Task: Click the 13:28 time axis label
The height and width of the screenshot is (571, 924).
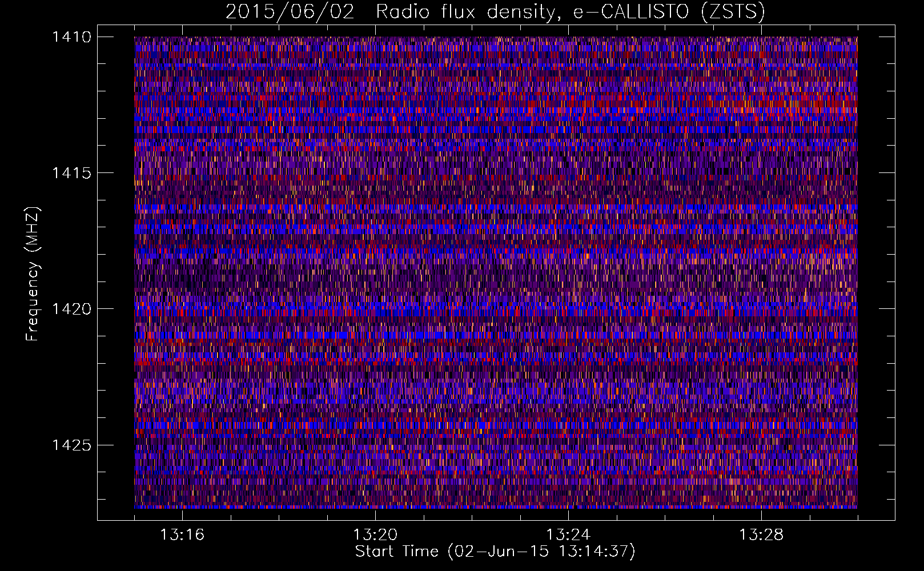Action: pos(761,535)
